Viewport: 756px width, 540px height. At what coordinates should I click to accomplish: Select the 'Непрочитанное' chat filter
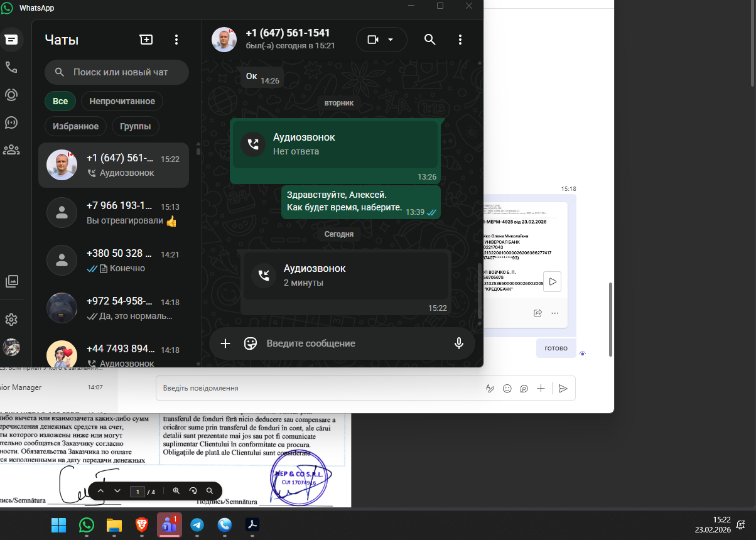pyautogui.click(x=122, y=101)
